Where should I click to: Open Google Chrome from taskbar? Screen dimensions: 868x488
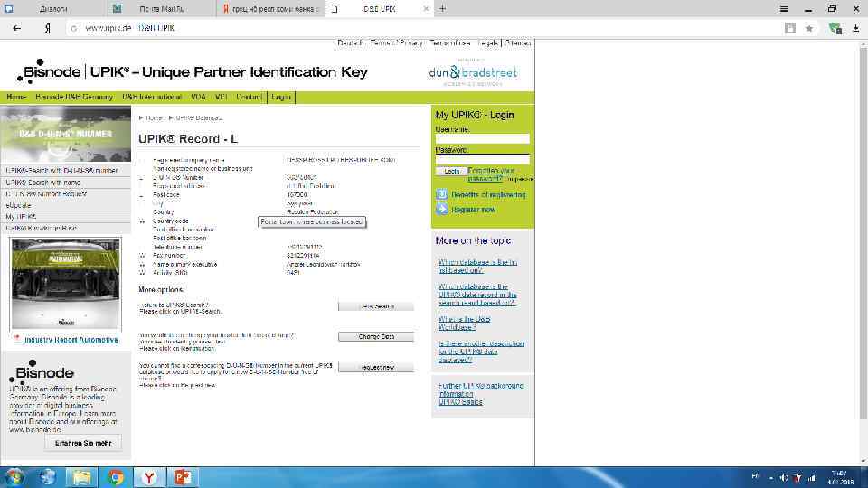(115, 477)
